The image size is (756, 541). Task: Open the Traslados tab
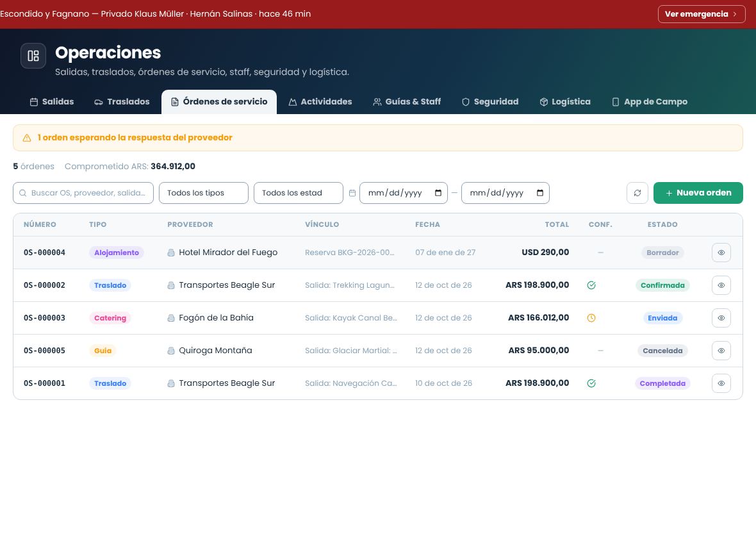click(x=122, y=102)
